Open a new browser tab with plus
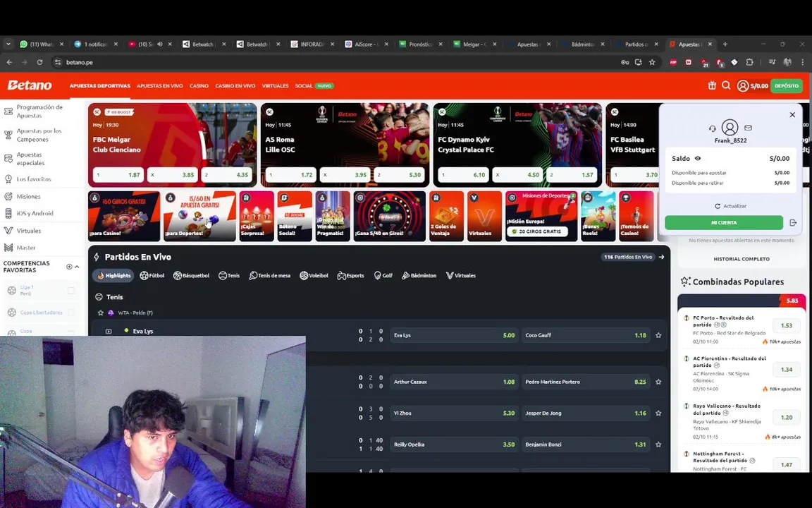 725,44
